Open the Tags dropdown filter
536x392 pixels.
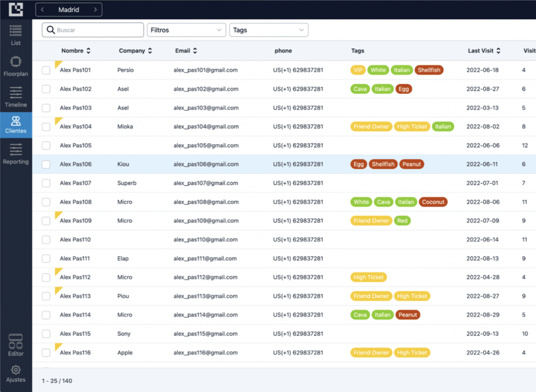[268, 30]
